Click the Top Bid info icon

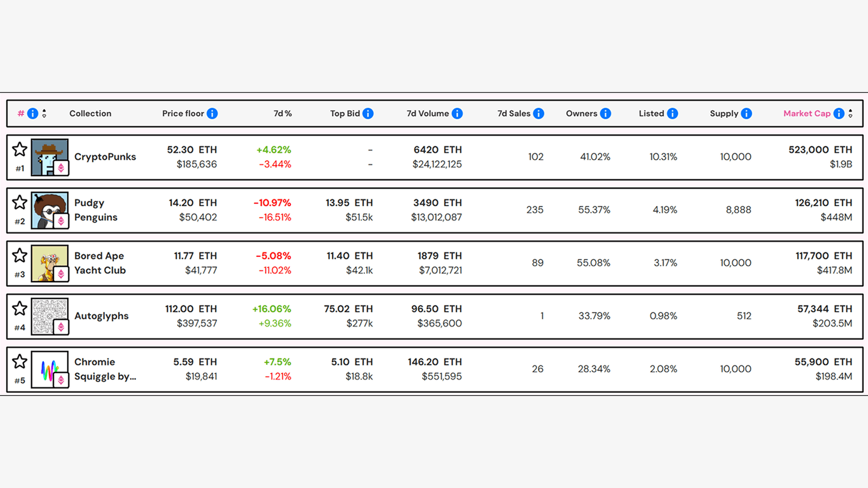coord(368,113)
